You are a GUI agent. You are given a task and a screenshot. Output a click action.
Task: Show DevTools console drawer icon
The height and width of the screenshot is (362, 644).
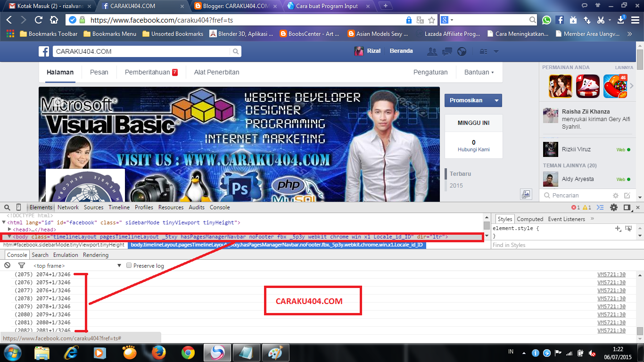(x=600, y=207)
